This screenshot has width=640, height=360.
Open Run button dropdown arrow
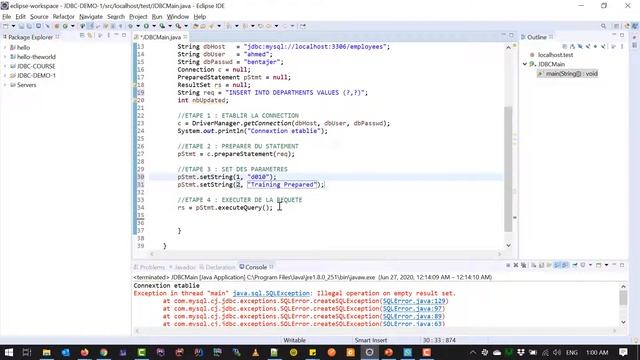pos(154,26)
